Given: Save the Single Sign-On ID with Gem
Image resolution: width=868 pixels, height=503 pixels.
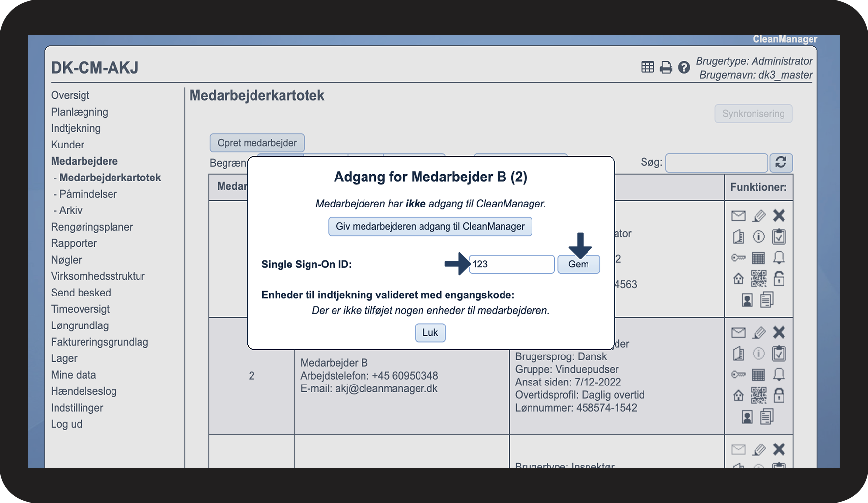Looking at the screenshot, I should click(579, 264).
